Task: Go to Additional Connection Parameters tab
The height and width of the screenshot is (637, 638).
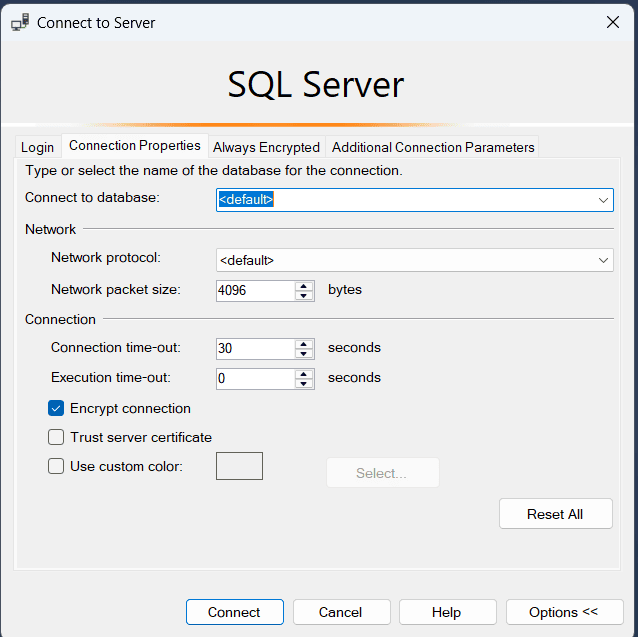Action: point(433,147)
